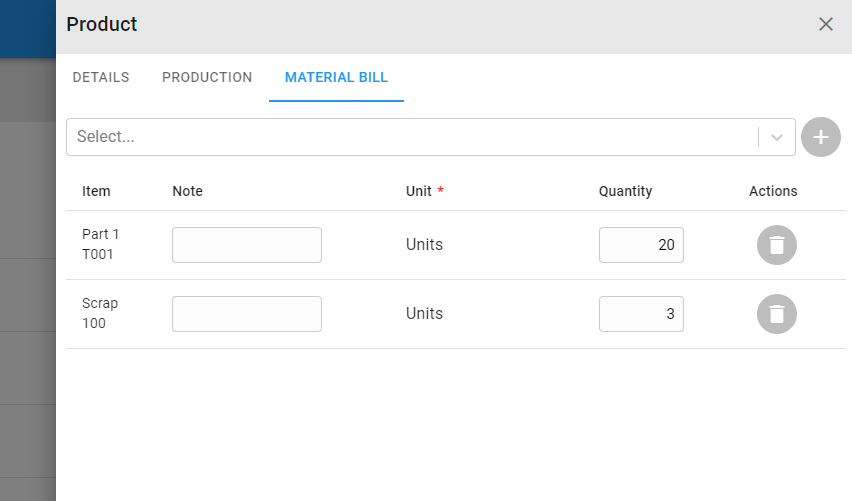The image size is (852, 501).
Task: Open the Select... material combo box
Action: 430,137
